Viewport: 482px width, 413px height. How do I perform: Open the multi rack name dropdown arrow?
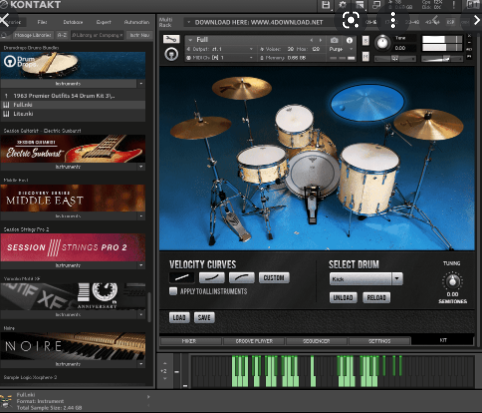(x=189, y=22)
